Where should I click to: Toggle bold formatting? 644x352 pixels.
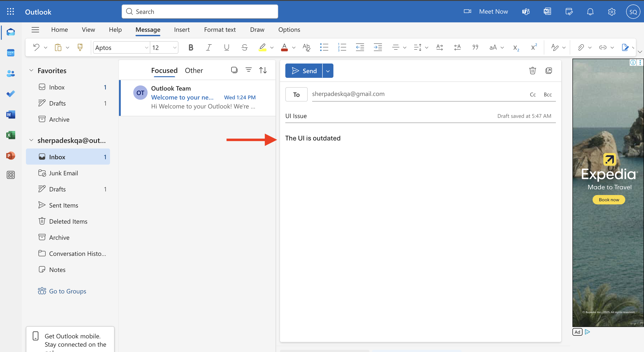pos(191,47)
